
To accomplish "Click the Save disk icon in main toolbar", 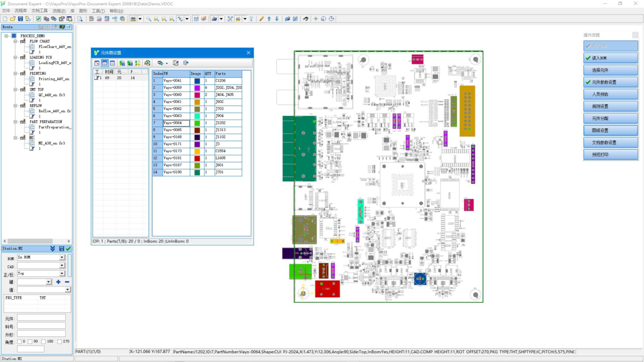I will coord(20,19).
